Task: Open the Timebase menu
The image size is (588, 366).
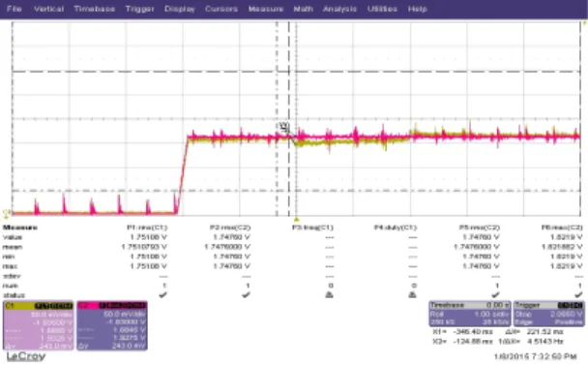Action: pos(94,9)
